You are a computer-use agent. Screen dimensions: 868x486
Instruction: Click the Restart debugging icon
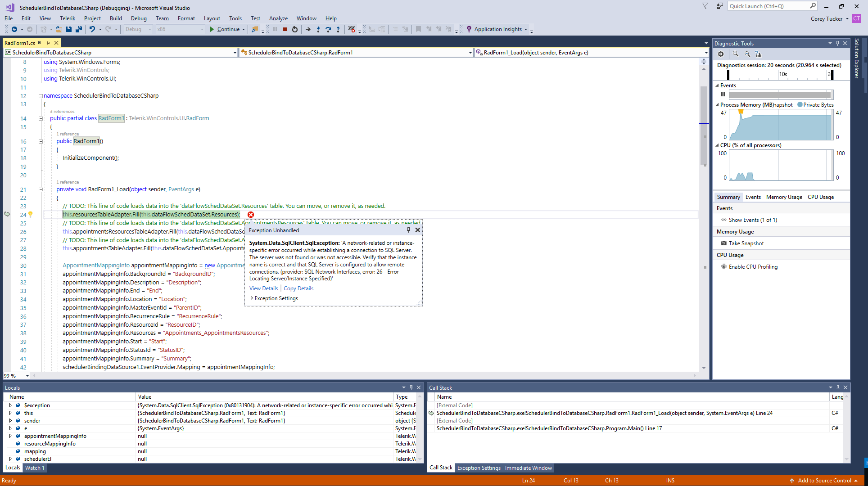click(x=295, y=29)
